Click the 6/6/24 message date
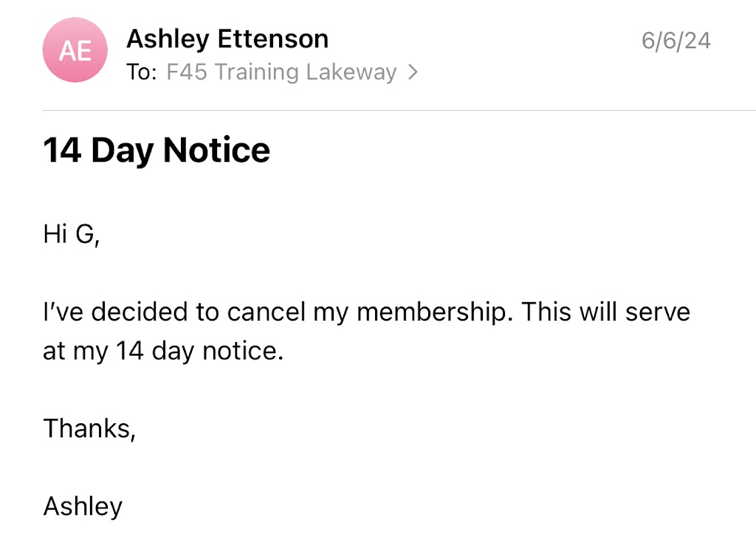The height and width of the screenshot is (540, 756). [x=676, y=41]
